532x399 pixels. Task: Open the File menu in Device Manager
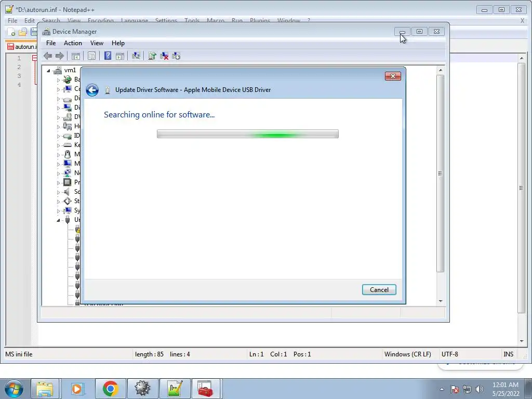point(51,43)
